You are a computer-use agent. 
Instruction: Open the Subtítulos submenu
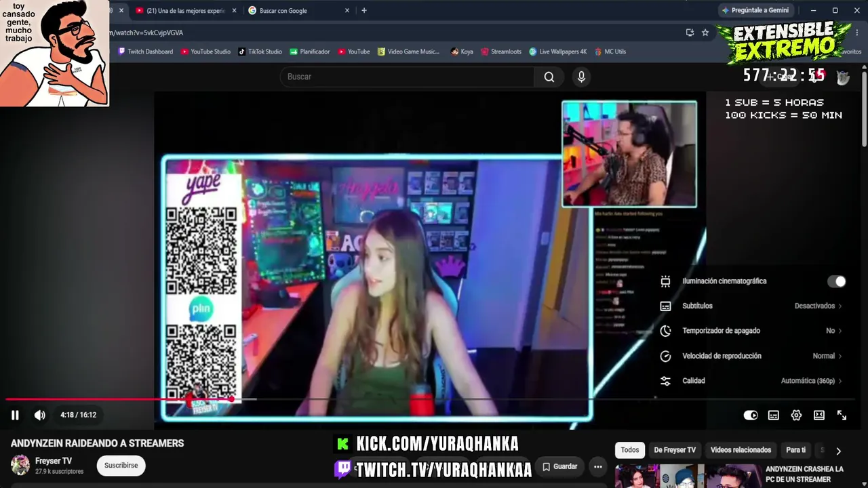[x=753, y=306]
